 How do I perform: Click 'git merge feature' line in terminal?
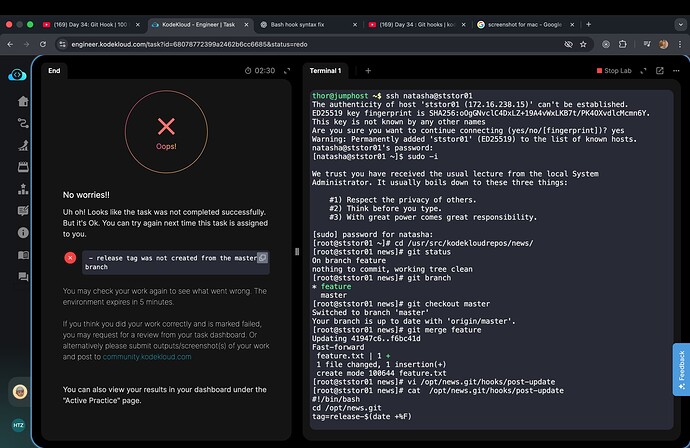click(x=444, y=330)
